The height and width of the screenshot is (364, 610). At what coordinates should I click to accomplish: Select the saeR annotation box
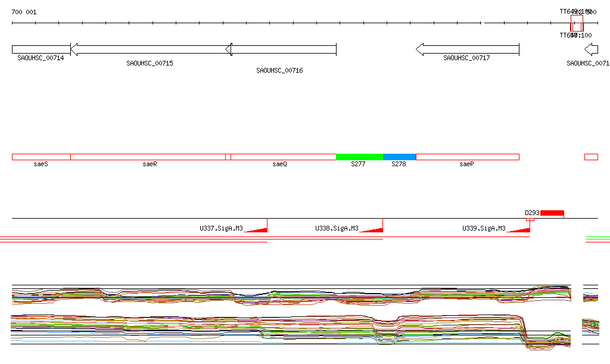coord(148,157)
